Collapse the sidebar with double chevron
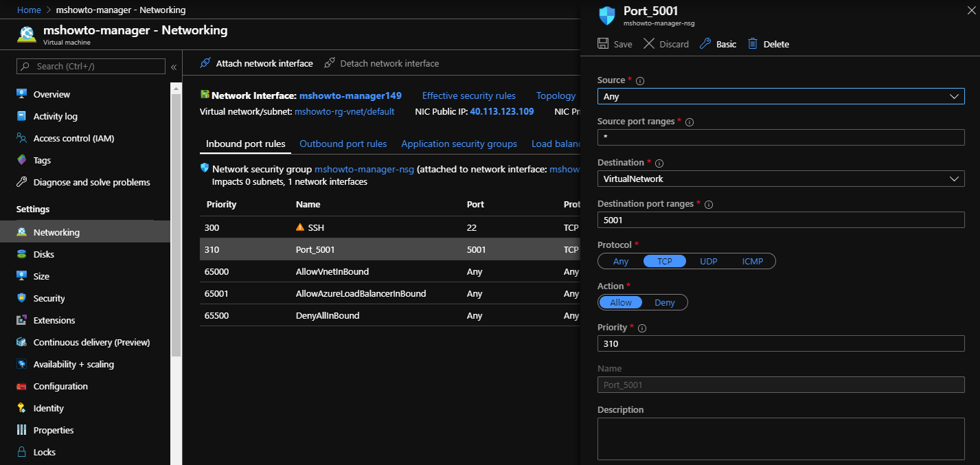 click(174, 67)
